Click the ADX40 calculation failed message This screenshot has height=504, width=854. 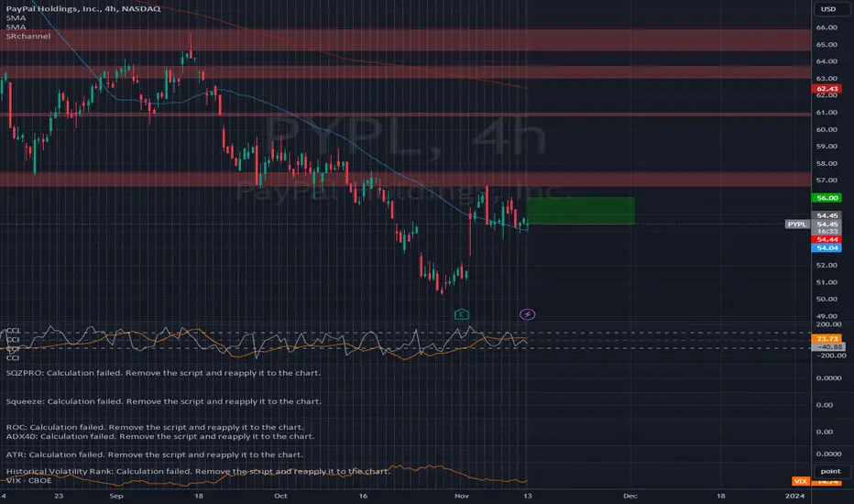click(x=160, y=436)
